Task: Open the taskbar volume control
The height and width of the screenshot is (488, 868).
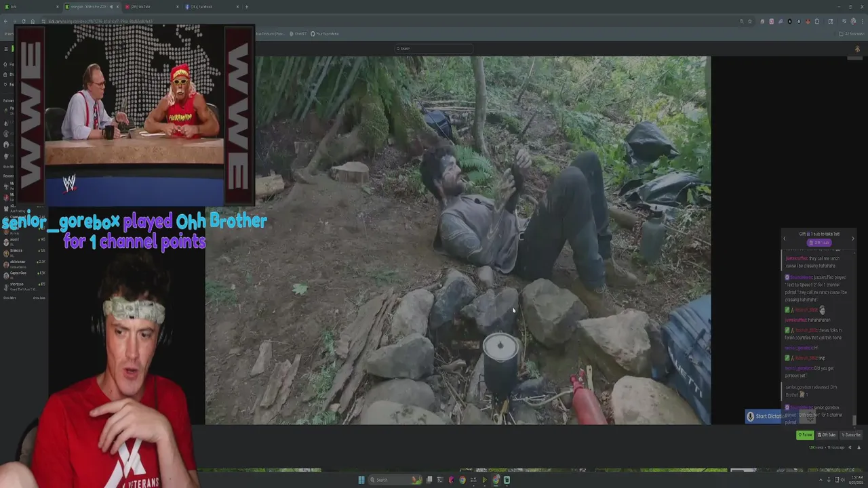Action: 843,480
